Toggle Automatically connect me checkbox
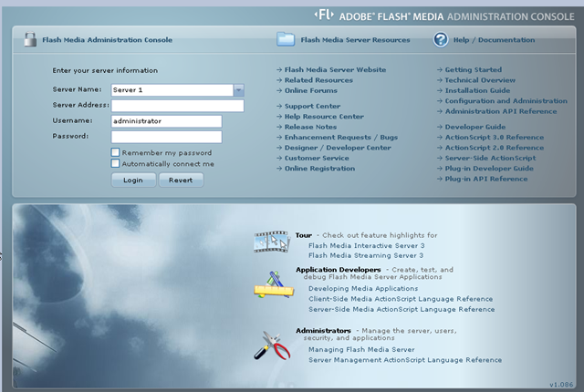 coord(116,163)
